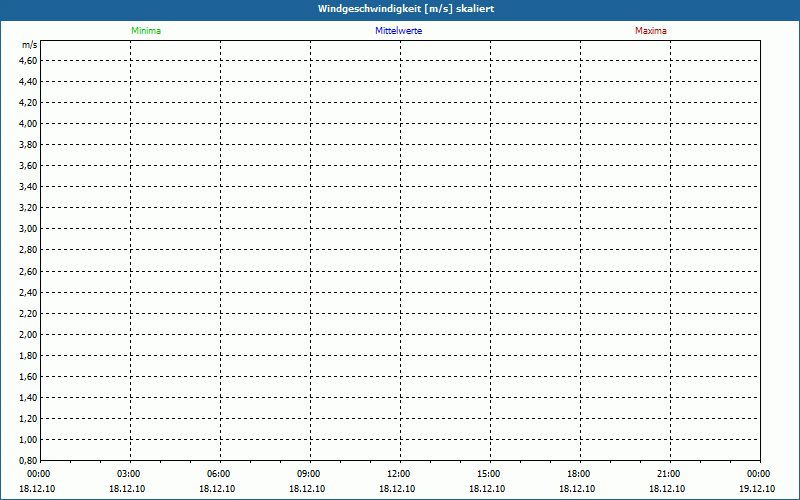
Task: Click the 2,40 y-axis value
Action: (x=28, y=293)
